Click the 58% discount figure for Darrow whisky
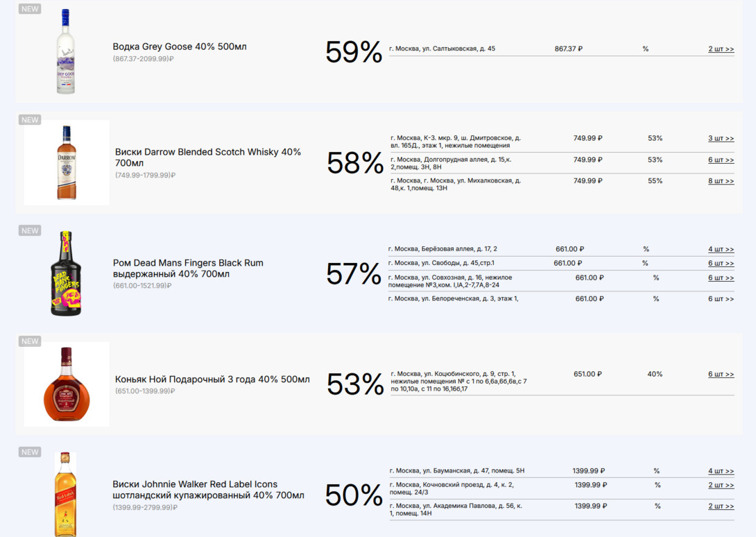Image resolution: width=756 pixels, height=537 pixels. click(355, 163)
